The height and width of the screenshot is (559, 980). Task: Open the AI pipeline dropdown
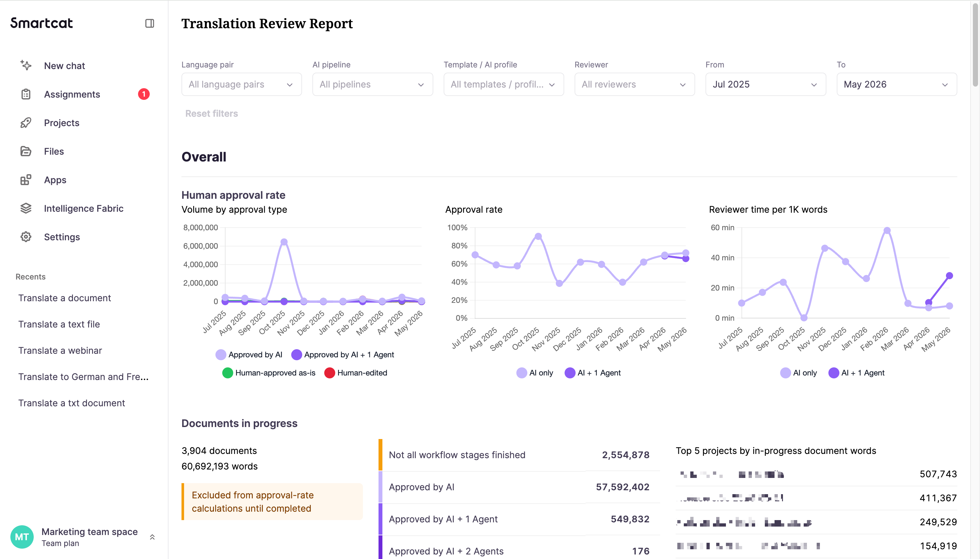(373, 84)
